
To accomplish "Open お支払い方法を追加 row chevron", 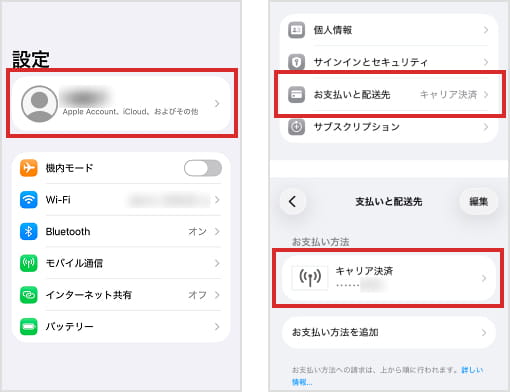I will point(484,332).
